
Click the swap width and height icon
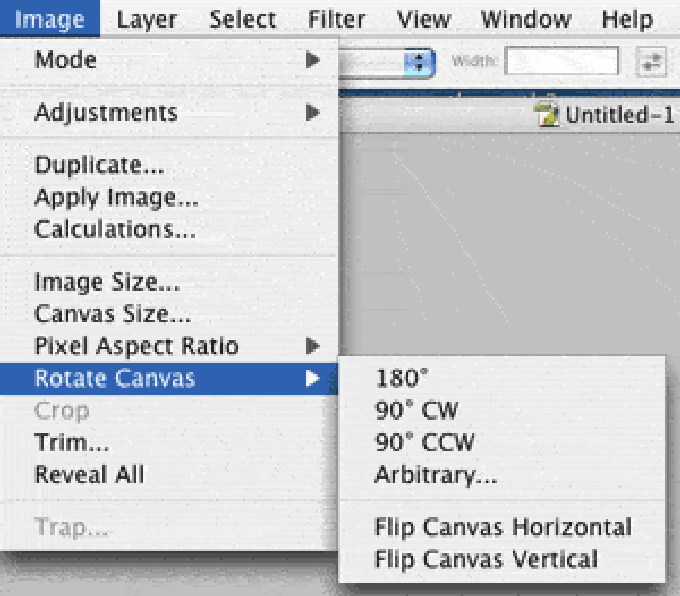(654, 61)
